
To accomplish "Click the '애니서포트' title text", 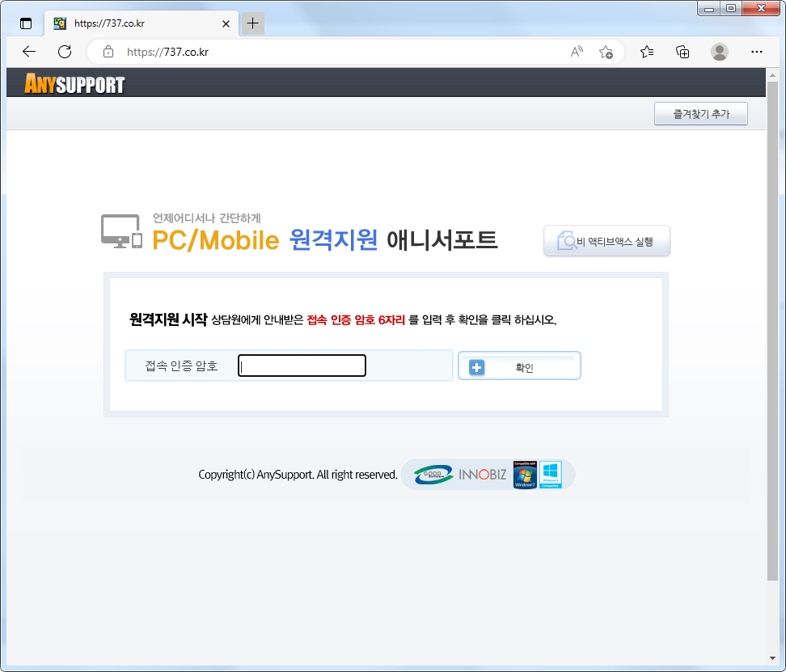I will 442,240.
